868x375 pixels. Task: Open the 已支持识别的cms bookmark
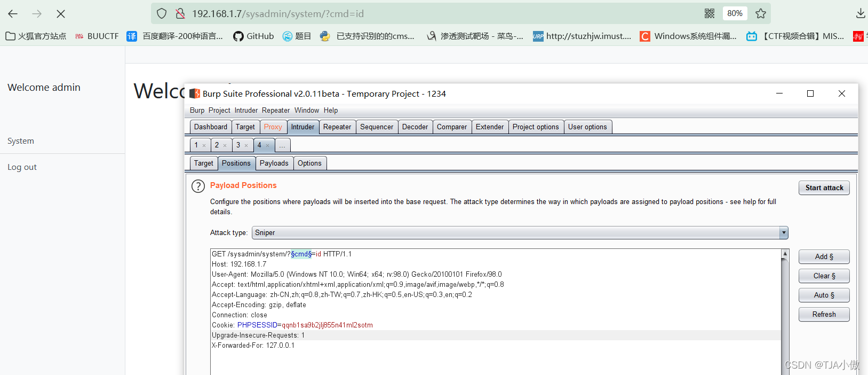pos(367,36)
